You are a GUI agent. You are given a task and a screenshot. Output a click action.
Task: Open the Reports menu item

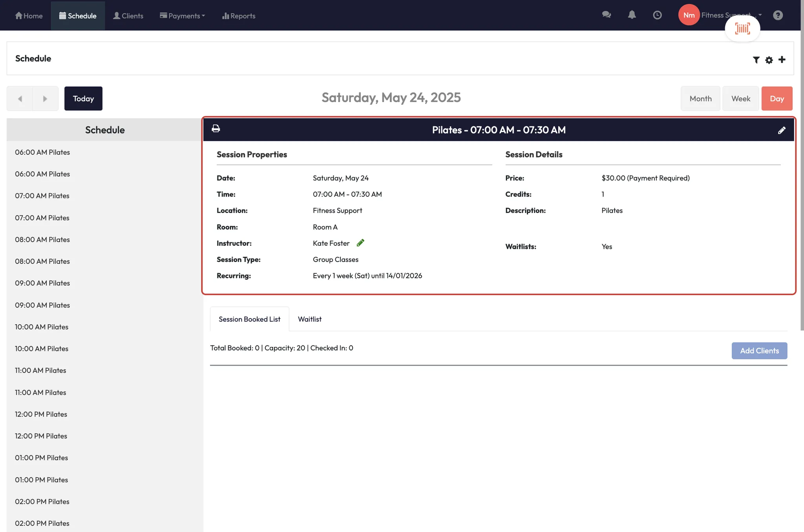tap(239, 16)
